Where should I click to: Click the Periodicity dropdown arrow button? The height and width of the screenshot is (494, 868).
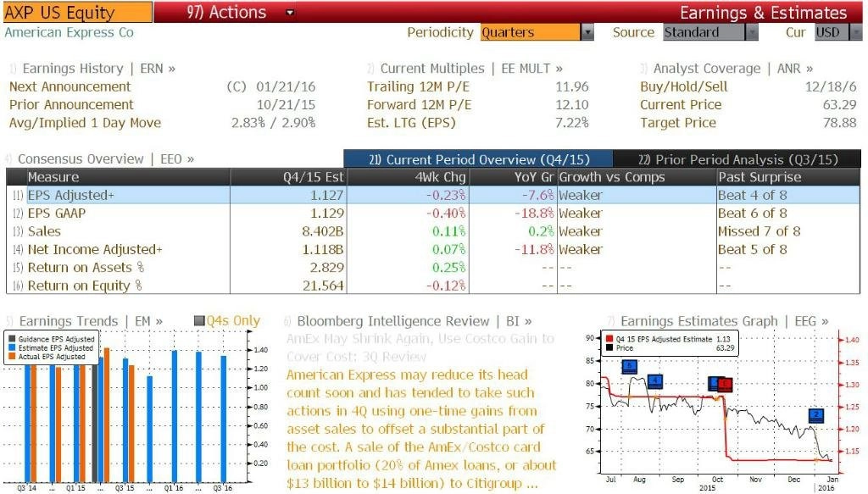(x=587, y=33)
